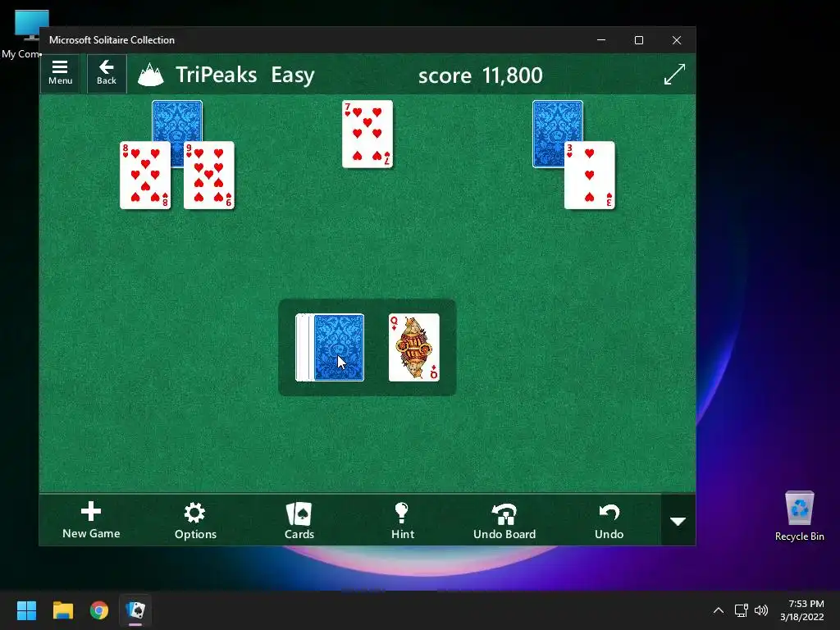
Task: Click the face-down card on left peak
Action: click(177, 121)
